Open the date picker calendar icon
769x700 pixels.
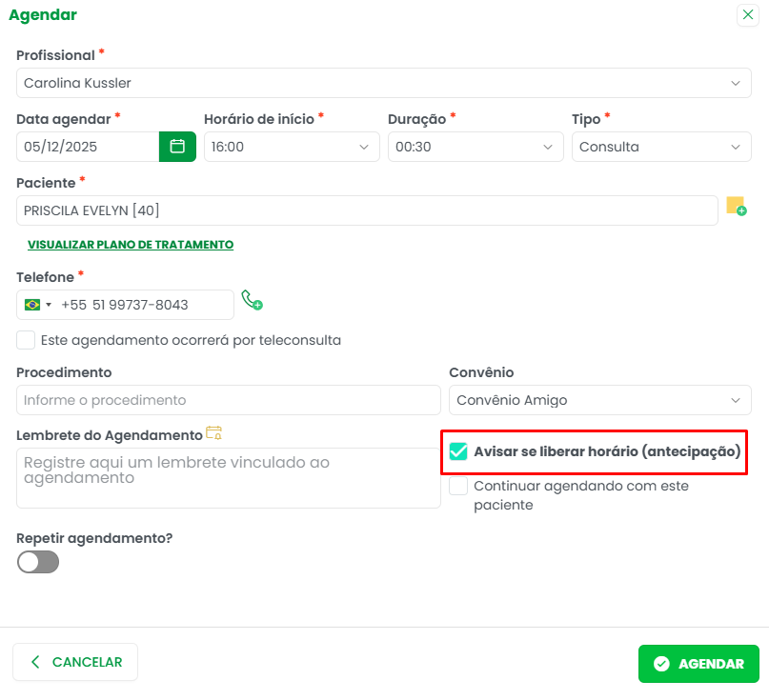[177, 147]
